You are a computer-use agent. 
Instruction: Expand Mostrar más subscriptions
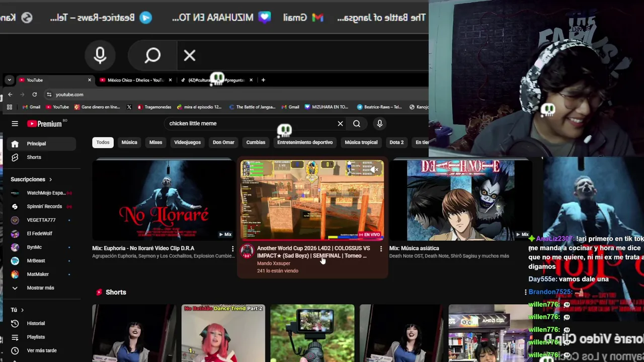click(42, 288)
